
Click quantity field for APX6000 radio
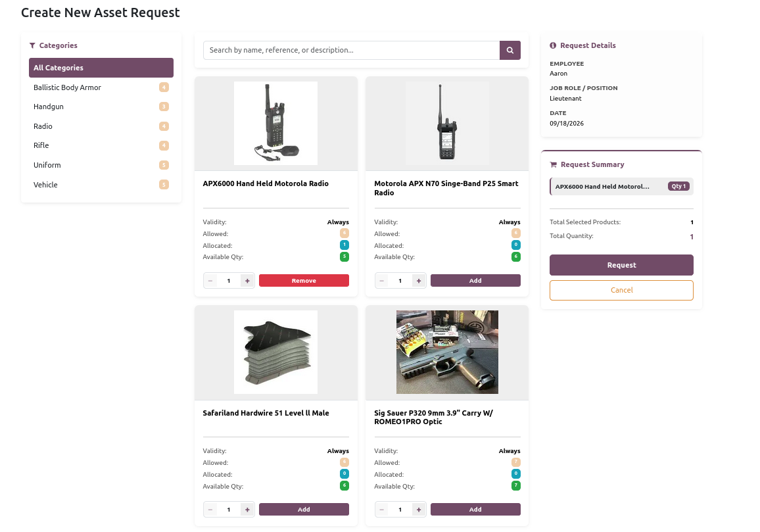(x=229, y=281)
